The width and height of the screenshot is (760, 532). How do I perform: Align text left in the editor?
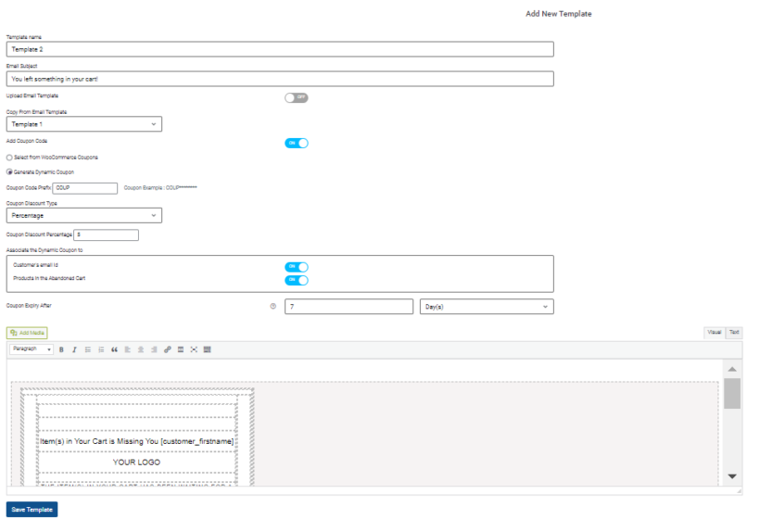(128, 349)
